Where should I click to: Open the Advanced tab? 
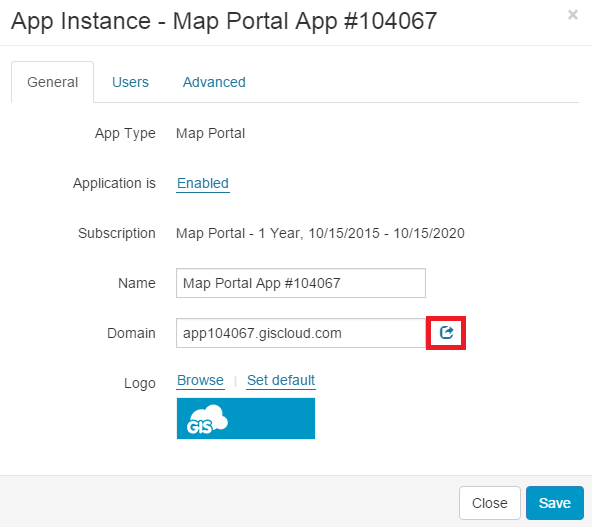point(214,82)
